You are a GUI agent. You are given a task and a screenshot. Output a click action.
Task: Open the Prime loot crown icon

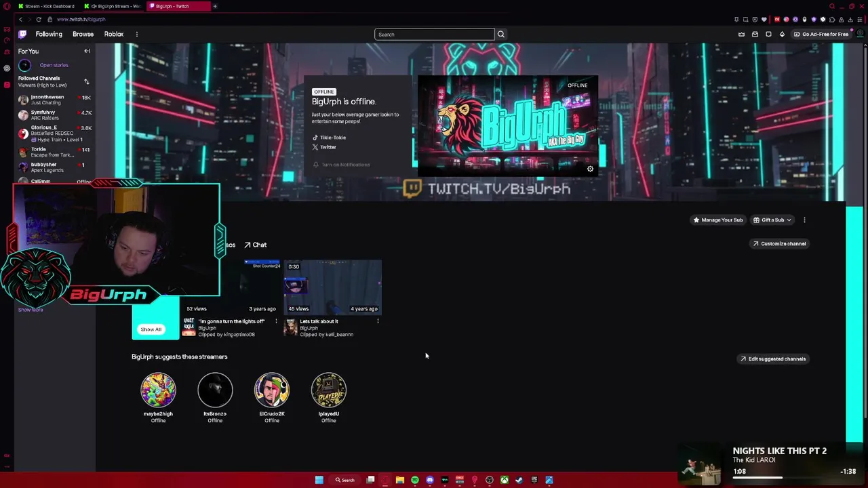tap(741, 34)
